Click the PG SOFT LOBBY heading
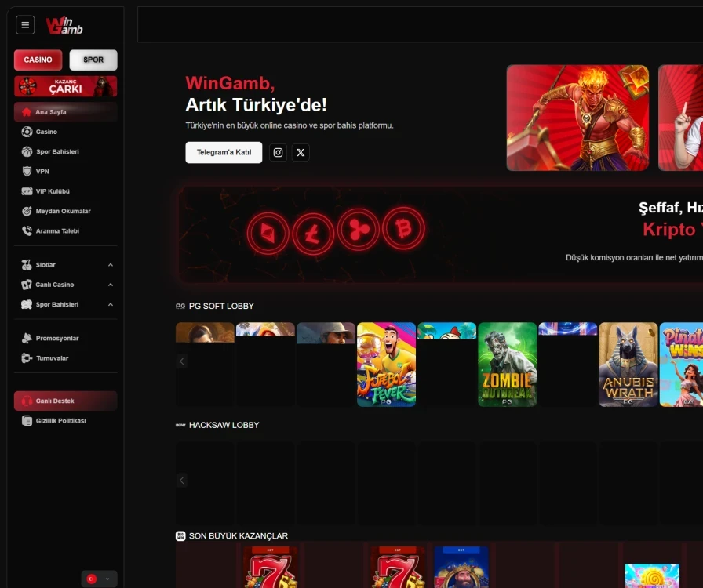The image size is (703, 588). click(x=221, y=306)
